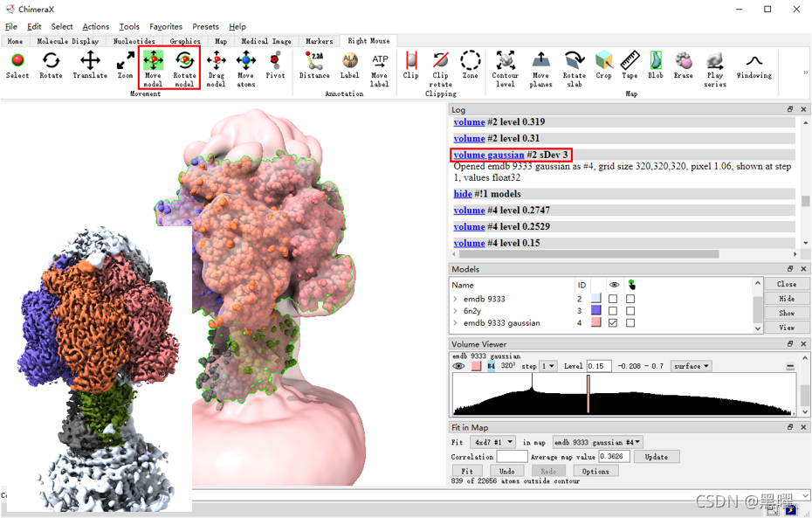Enable the Clip tool
Image resolution: width=812 pixels, height=518 pixels.
[411, 66]
